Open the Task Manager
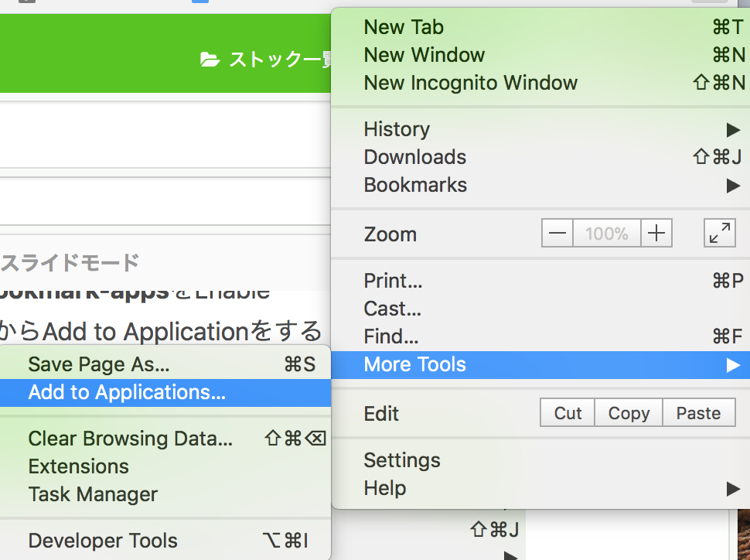Viewport: 750px width, 560px height. pos(94,494)
